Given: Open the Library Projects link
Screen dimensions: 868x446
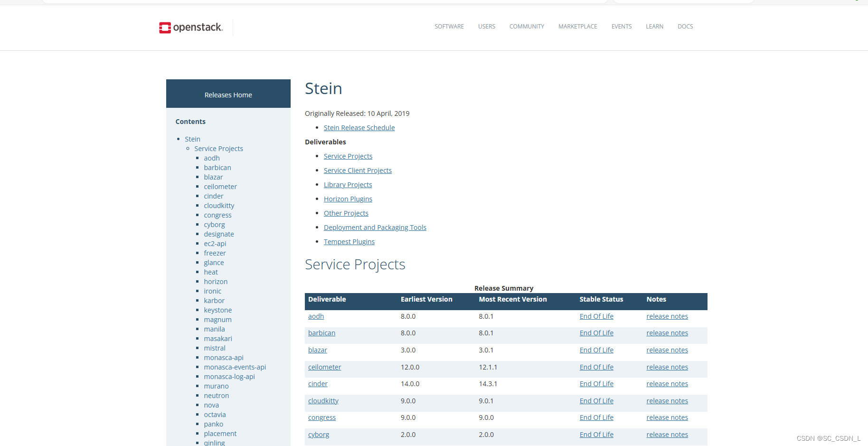Looking at the screenshot, I should point(348,185).
